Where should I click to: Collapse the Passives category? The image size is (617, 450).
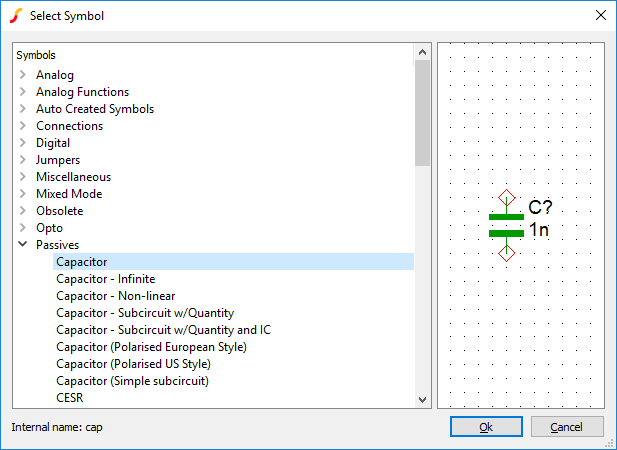23,245
